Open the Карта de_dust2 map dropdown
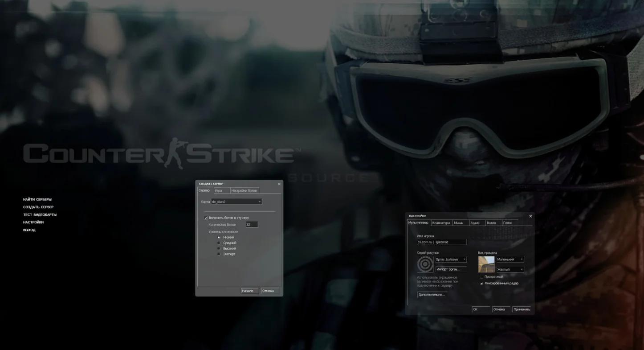Viewport: 644px width, 350px height. (x=236, y=202)
